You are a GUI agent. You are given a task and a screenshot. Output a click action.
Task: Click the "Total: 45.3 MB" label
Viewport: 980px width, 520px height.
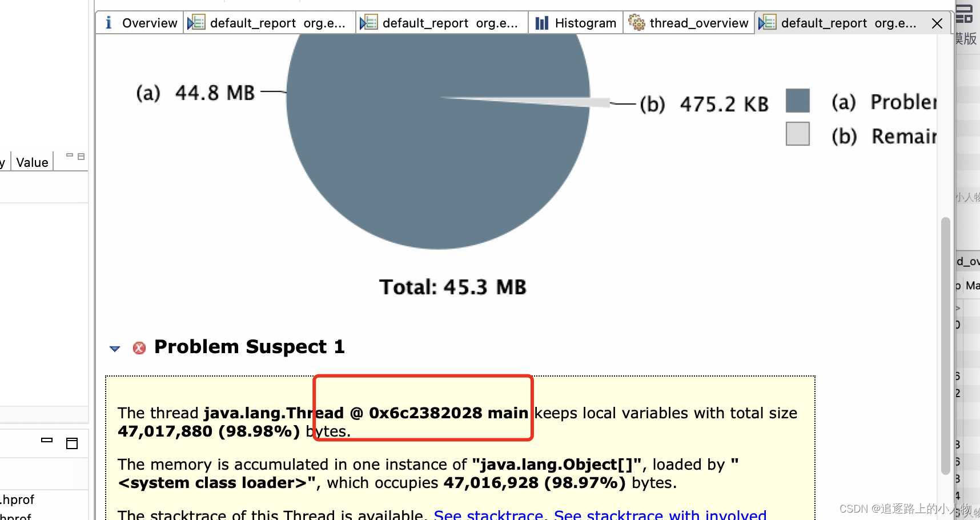pyautogui.click(x=453, y=287)
